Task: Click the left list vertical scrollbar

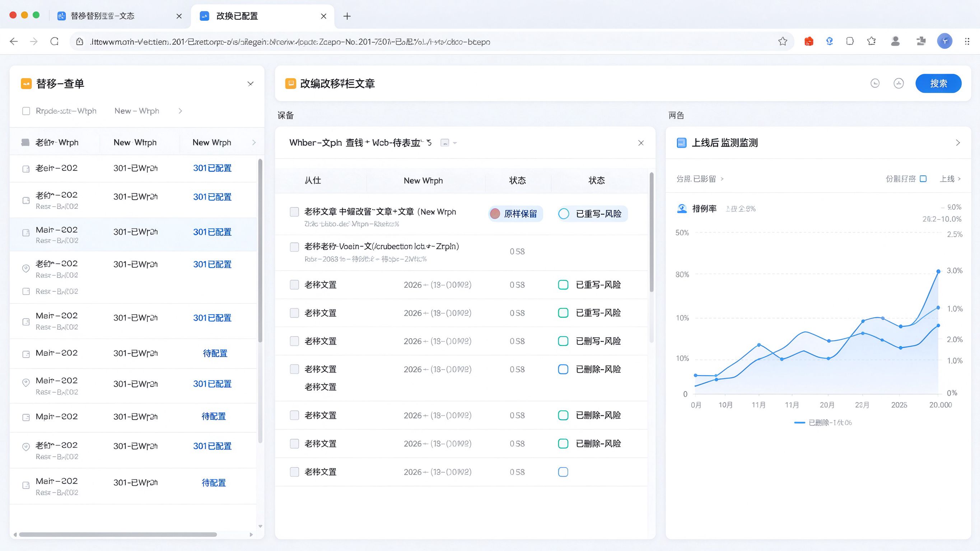Action: coord(260,251)
